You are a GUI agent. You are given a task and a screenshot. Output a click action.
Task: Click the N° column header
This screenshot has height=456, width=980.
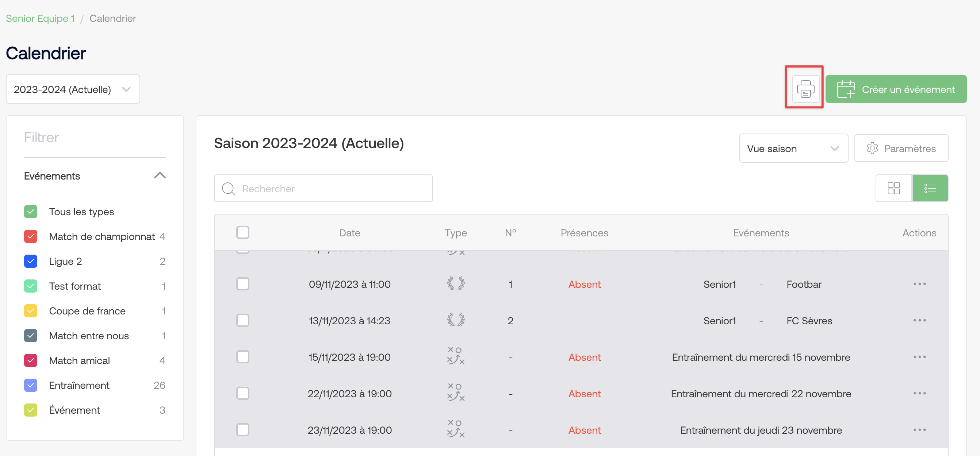coord(510,233)
